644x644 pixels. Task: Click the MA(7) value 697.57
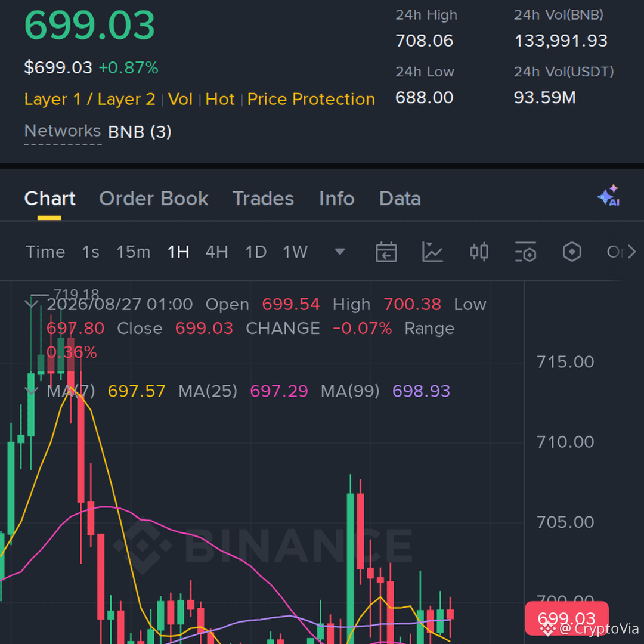[137, 391]
